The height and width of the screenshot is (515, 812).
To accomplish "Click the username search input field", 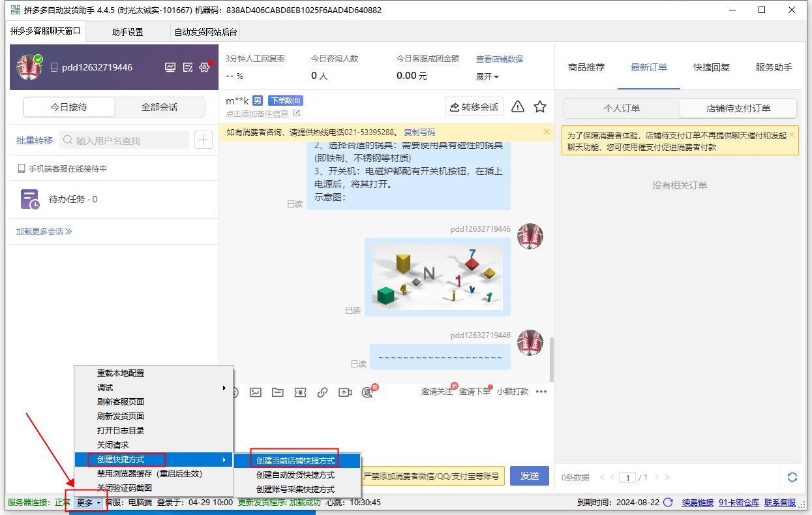I will [124, 140].
